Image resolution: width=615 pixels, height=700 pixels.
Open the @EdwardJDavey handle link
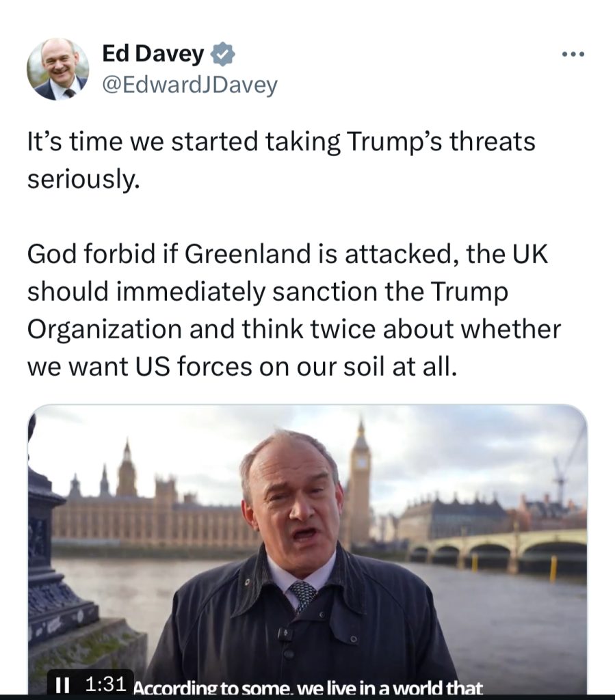point(190,85)
